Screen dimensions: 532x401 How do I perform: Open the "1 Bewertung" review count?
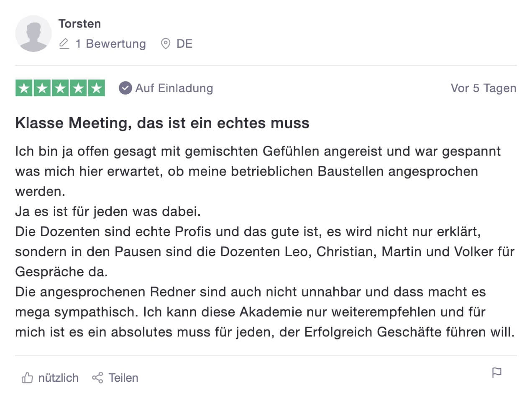coord(110,44)
